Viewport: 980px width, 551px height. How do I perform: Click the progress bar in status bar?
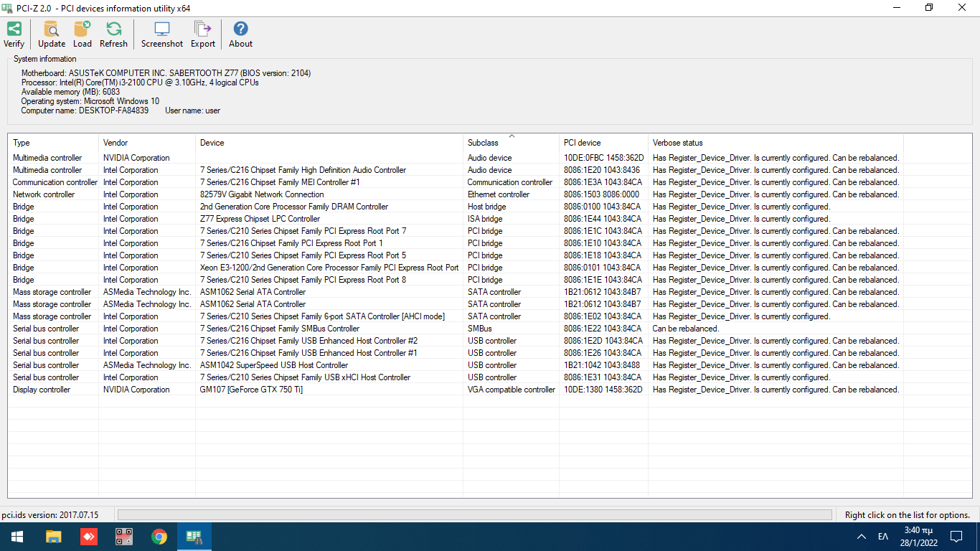474,514
